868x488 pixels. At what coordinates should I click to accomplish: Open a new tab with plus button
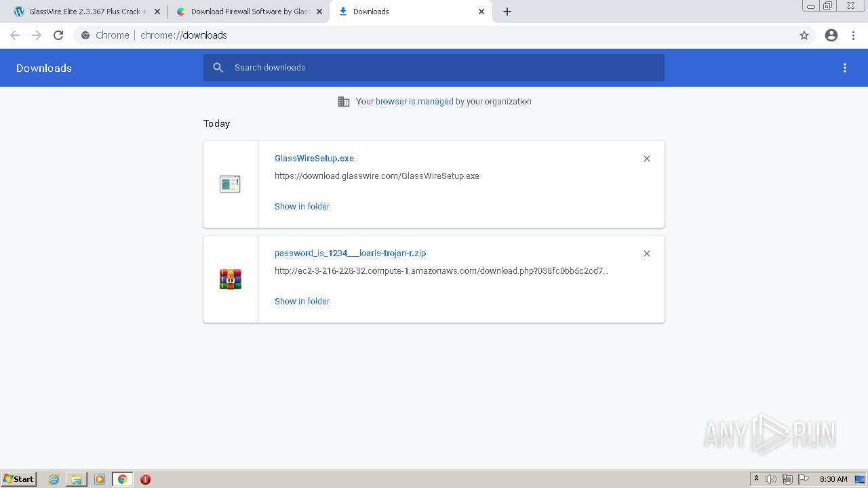click(x=507, y=12)
